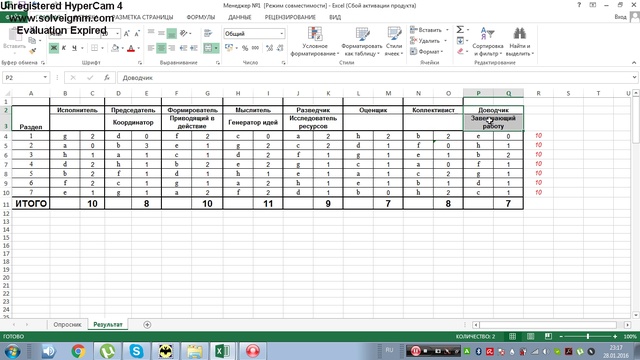Click the text orientation icon
The width and height of the screenshot is (640, 360).
coord(184,33)
